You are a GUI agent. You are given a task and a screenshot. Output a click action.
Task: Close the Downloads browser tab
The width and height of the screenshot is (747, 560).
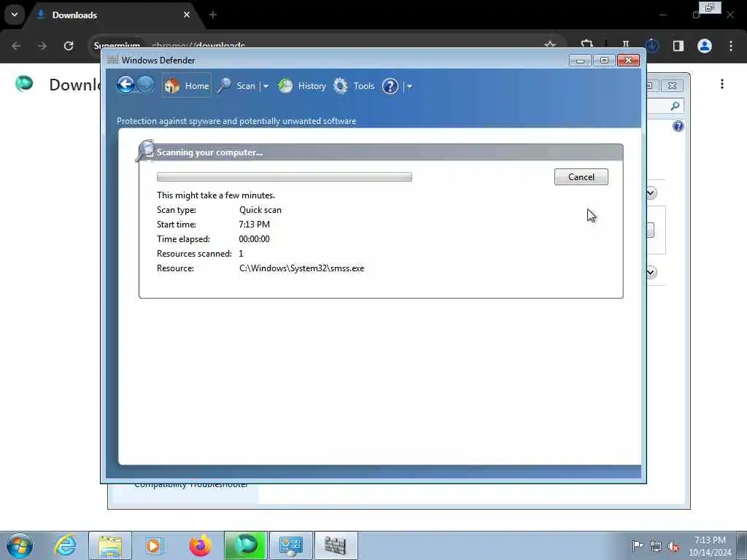click(187, 15)
